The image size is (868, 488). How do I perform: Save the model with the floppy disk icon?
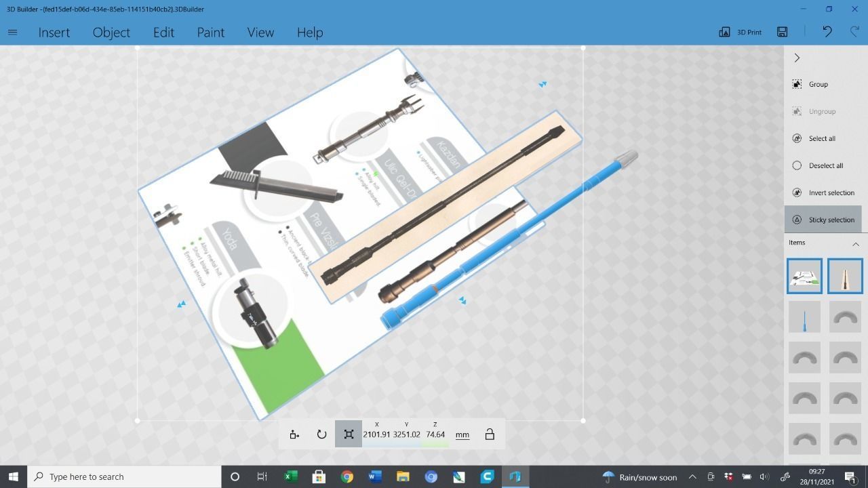coord(782,32)
